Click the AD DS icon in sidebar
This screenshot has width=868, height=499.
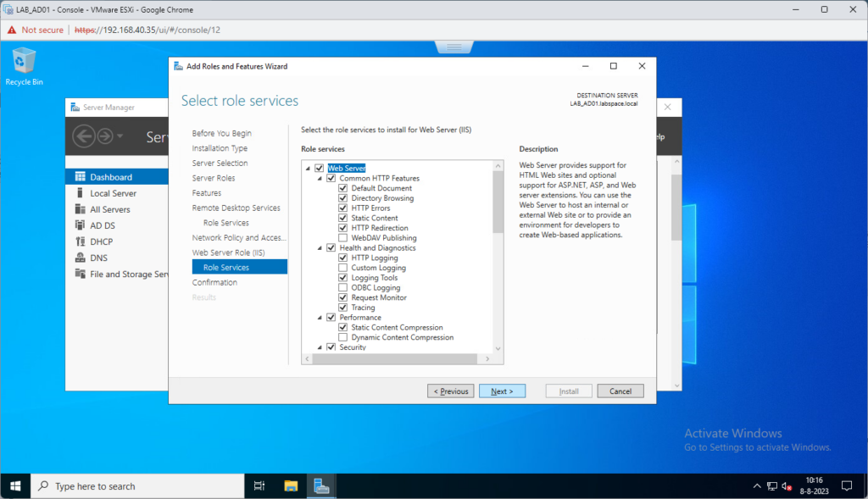pos(81,225)
